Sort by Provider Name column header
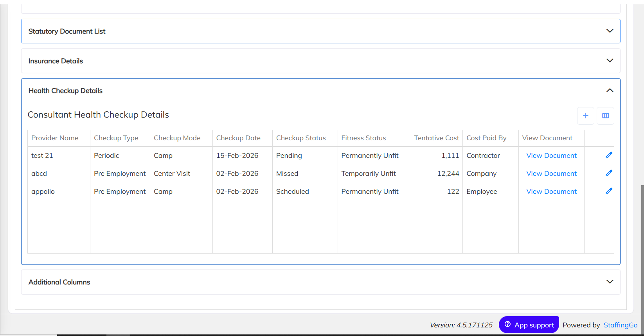This screenshot has width=644, height=336. coord(59,138)
